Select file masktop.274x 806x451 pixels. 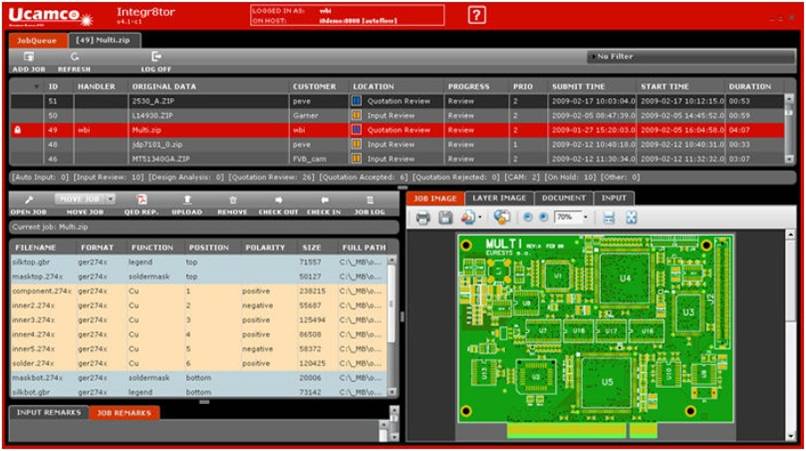pos(199,277)
